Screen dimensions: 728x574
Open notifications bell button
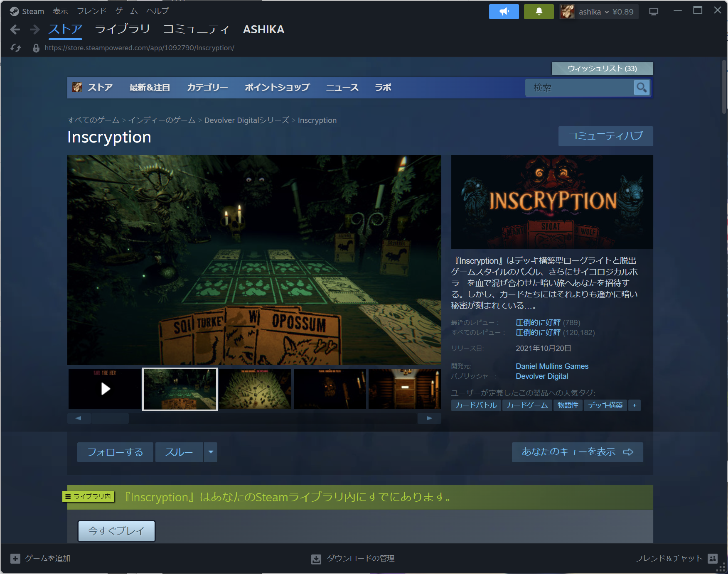(539, 12)
